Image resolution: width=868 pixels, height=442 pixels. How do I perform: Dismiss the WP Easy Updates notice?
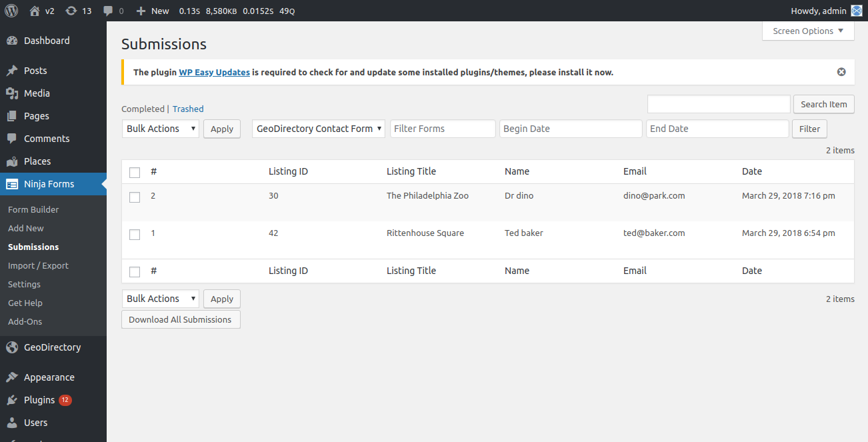point(841,72)
